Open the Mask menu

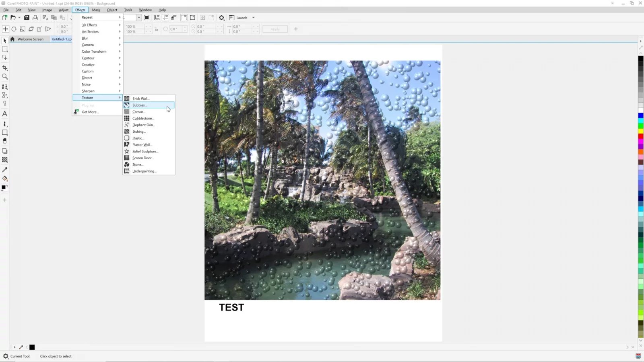pyautogui.click(x=96, y=10)
